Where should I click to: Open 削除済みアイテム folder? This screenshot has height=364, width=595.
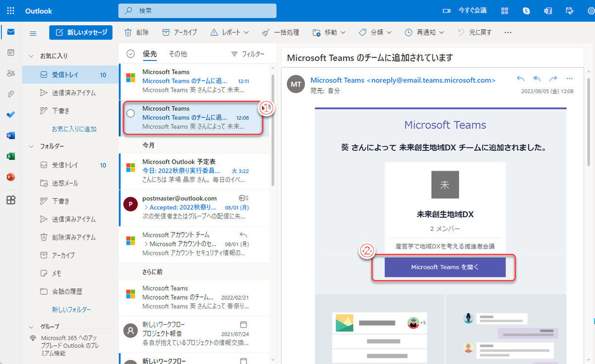[x=70, y=237]
